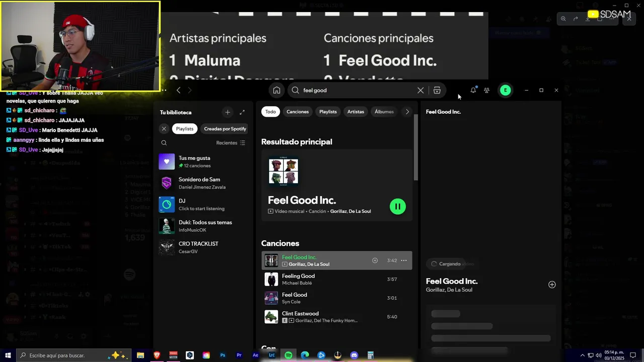Open Calculator from the taskbar
644x362 pixels.
(x=370, y=355)
